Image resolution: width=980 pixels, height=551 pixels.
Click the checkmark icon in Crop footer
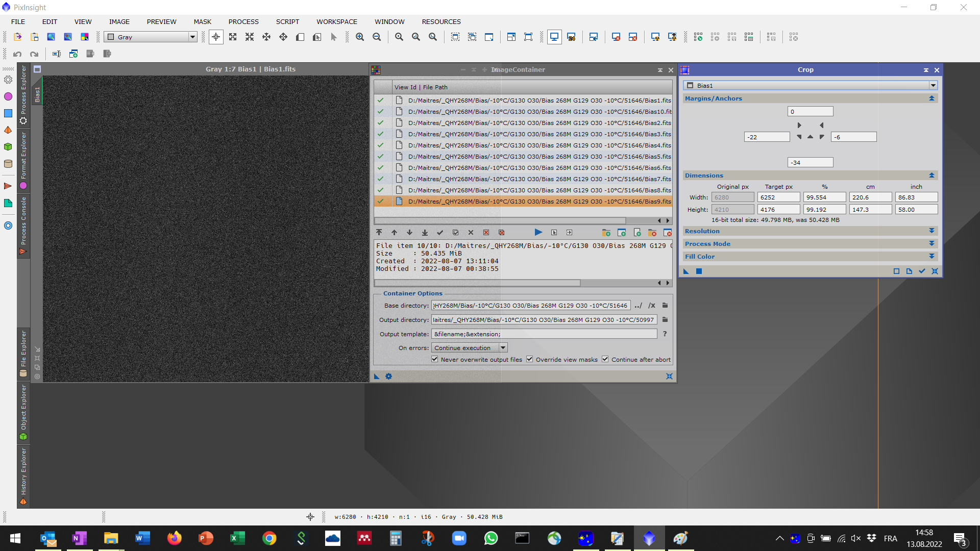tap(922, 271)
